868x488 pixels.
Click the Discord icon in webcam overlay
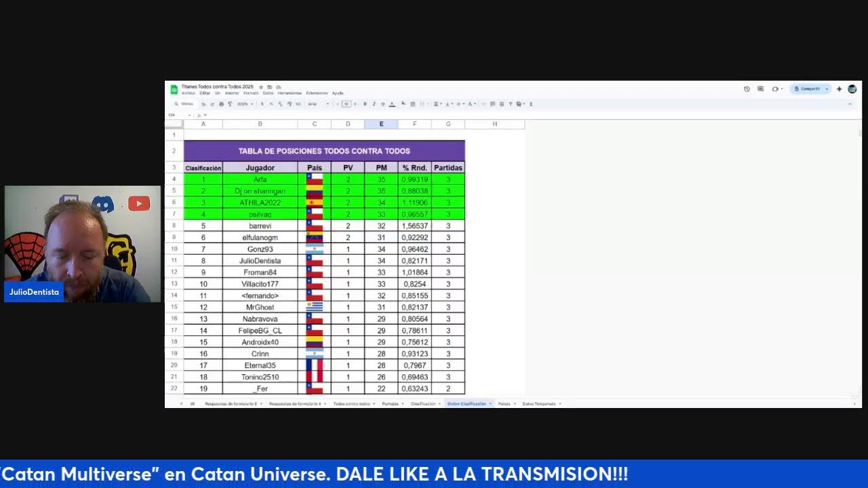pyautogui.click(x=102, y=203)
